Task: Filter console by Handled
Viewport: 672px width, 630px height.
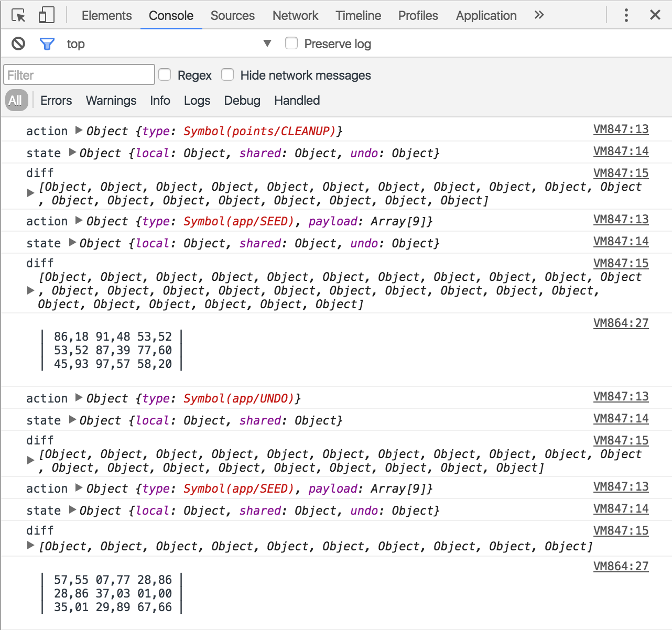Action: pyautogui.click(x=297, y=100)
